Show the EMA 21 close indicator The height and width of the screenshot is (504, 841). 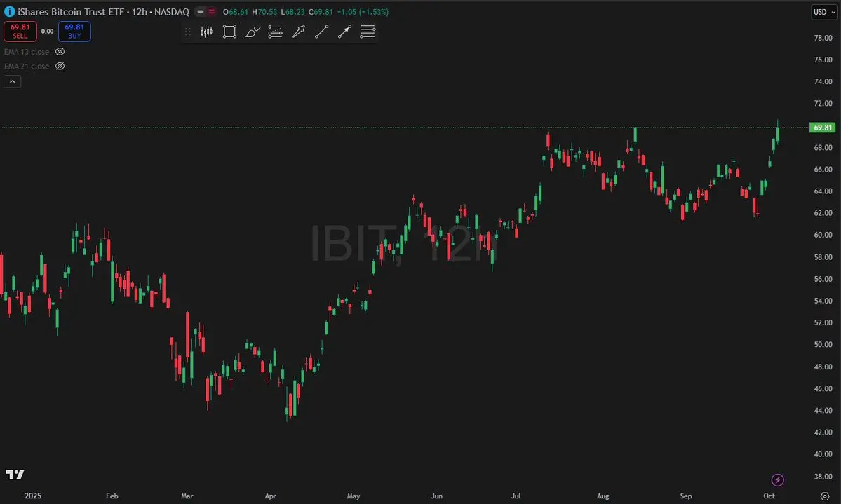60,66
